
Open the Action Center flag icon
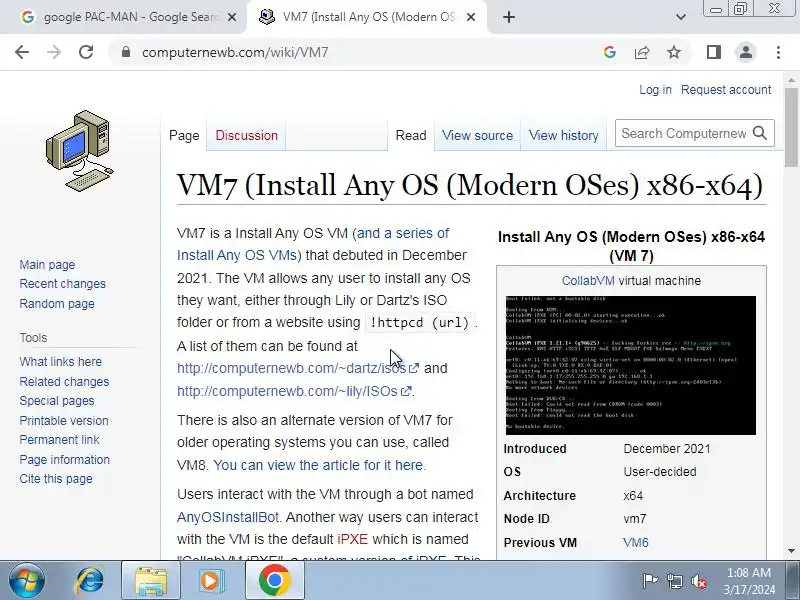[649, 581]
